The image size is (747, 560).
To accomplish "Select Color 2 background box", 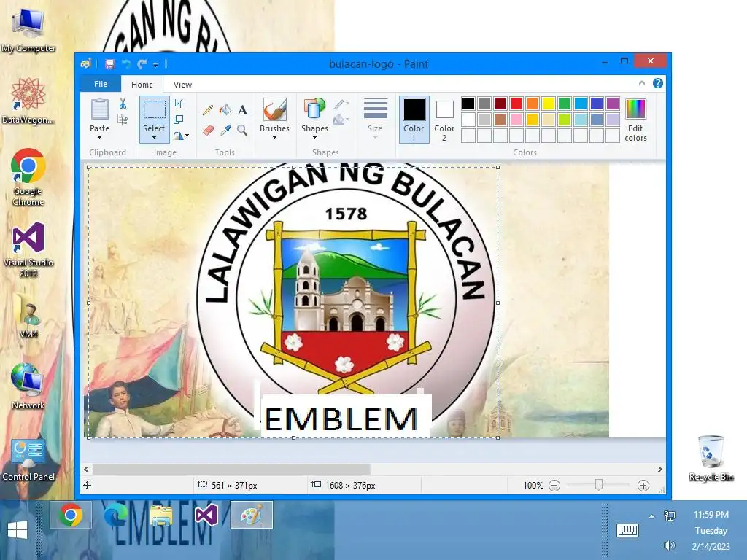I will (444, 120).
